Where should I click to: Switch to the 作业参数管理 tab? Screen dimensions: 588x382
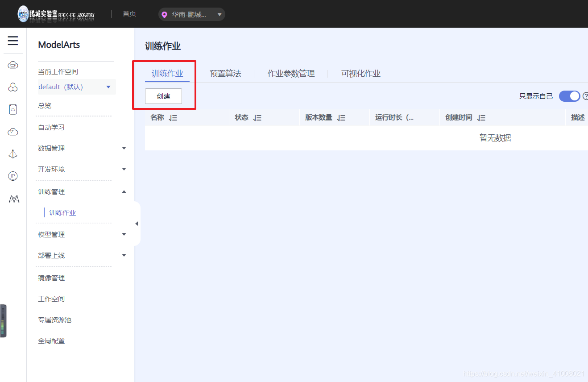tap(291, 74)
